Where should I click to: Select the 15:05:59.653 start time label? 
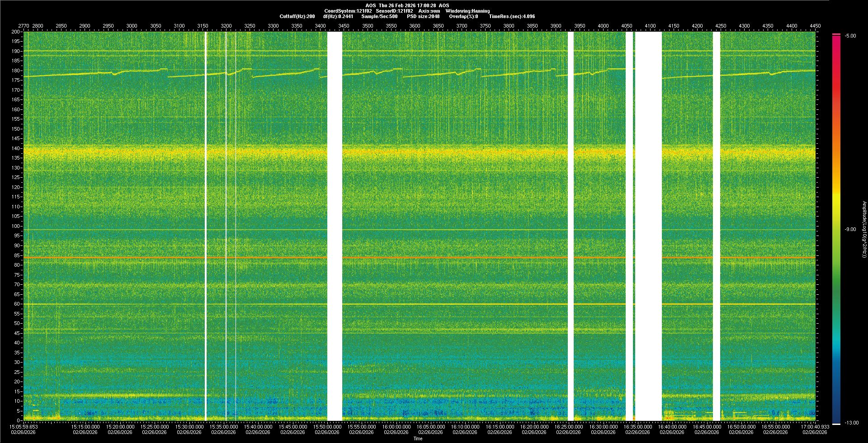pos(24,427)
